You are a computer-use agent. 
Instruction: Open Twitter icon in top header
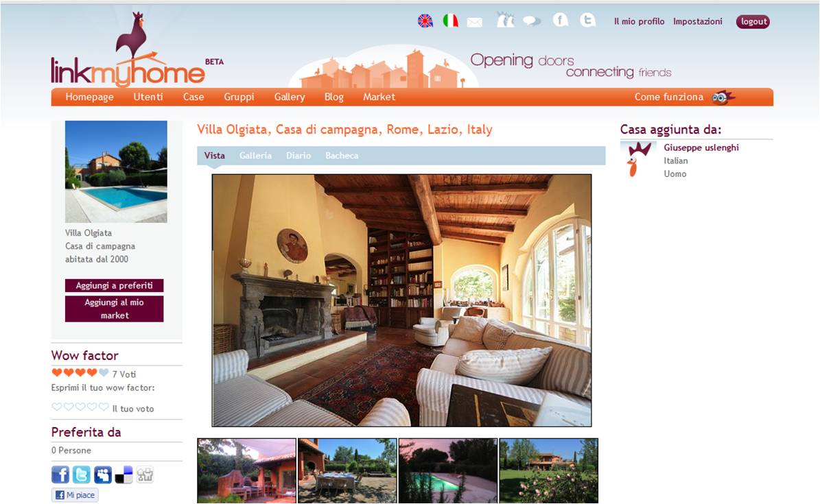click(588, 20)
